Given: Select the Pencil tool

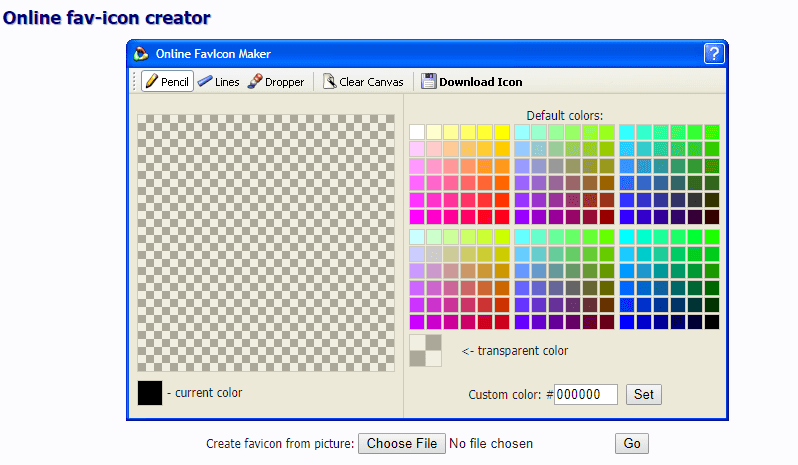Looking at the screenshot, I should click(x=167, y=81).
